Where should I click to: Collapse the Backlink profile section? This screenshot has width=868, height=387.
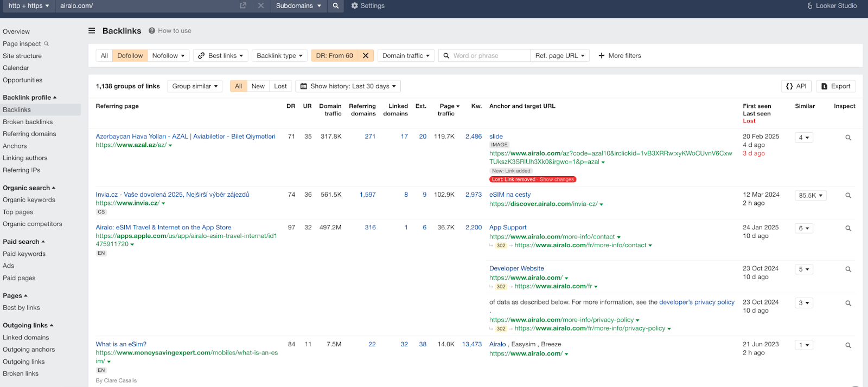(x=29, y=98)
